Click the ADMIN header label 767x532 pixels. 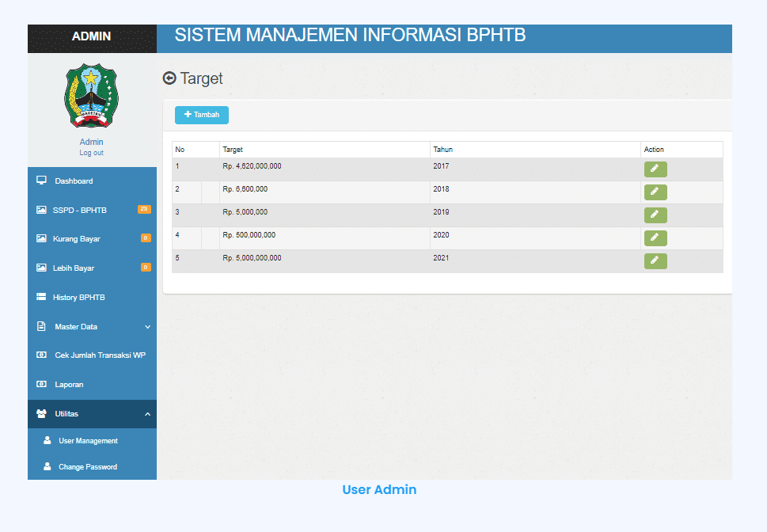coord(92,36)
